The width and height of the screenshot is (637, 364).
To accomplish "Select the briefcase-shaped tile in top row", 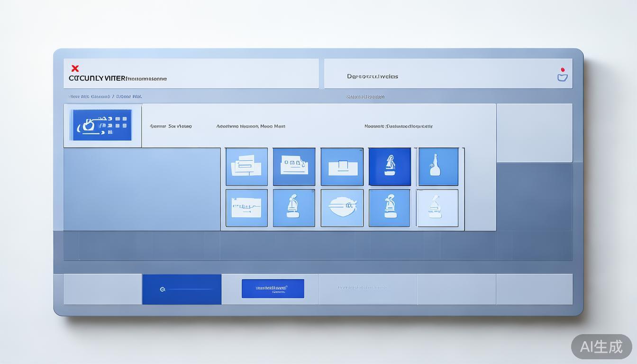I will point(342,166).
